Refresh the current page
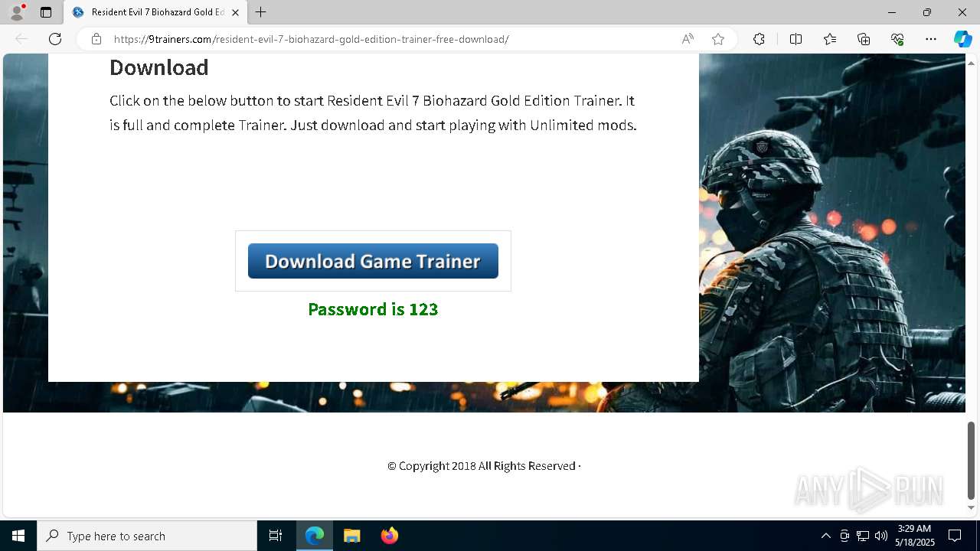The height and width of the screenshot is (551, 980). tap(55, 39)
